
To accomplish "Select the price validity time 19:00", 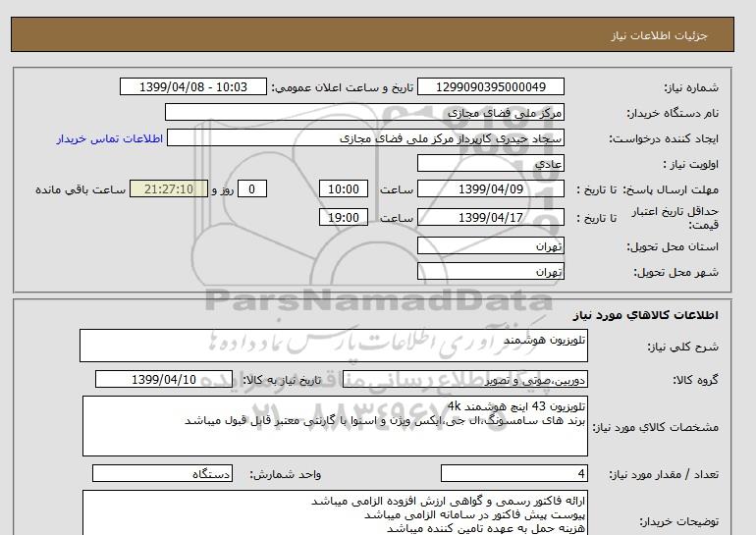I will point(344,217).
